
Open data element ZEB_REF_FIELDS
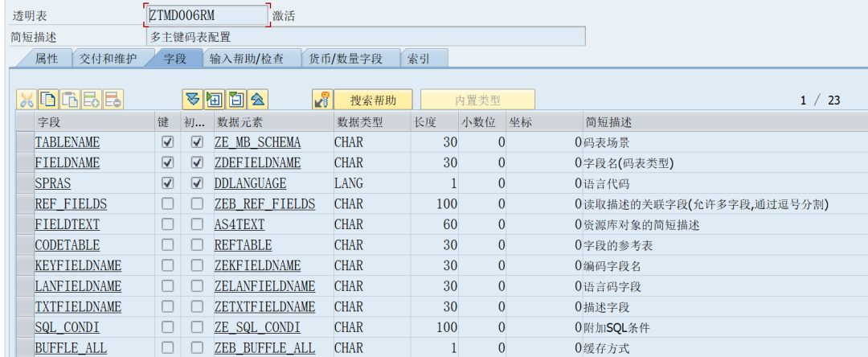[x=264, y=203]
